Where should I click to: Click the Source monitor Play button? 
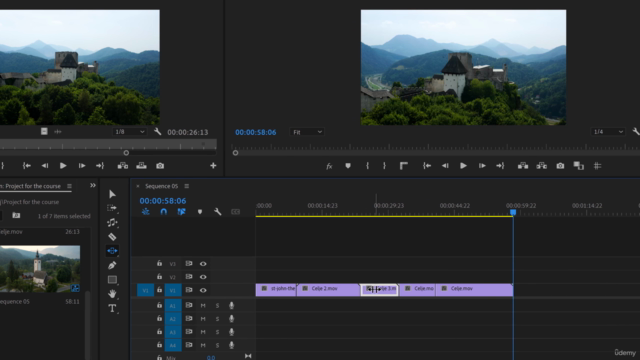[63, 166]
